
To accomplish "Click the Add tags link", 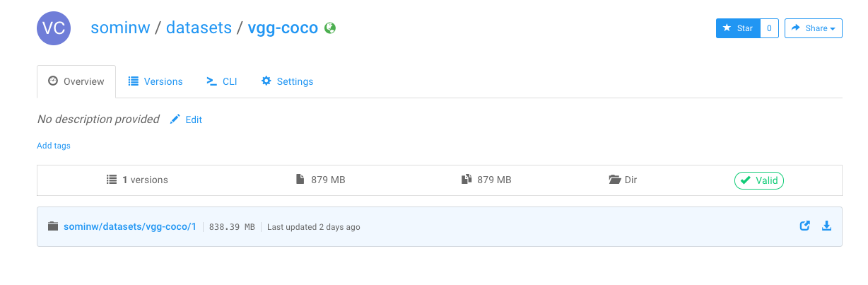I will tap(54, 146).
